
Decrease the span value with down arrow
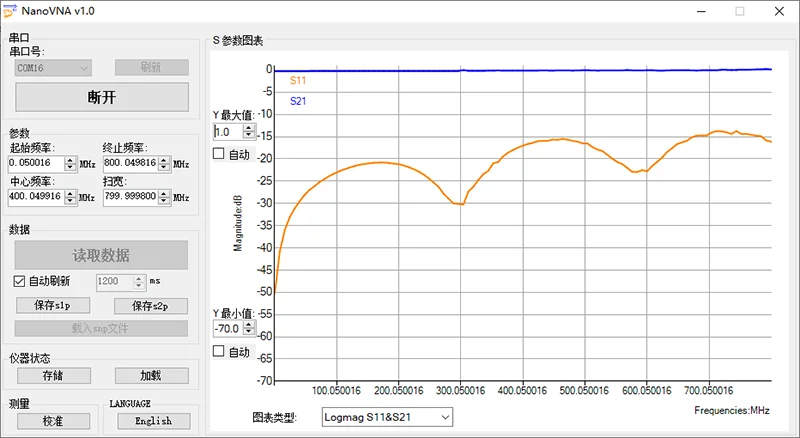coord(164,201)
